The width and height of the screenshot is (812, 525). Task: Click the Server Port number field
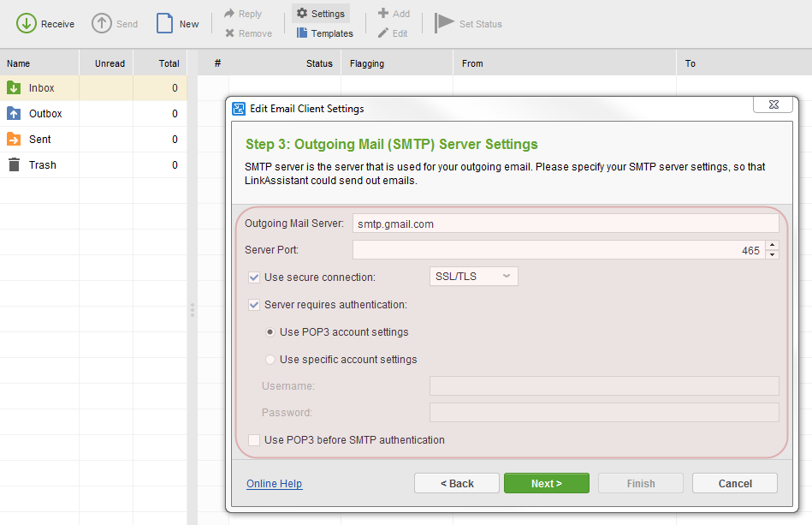coord(559,250)
